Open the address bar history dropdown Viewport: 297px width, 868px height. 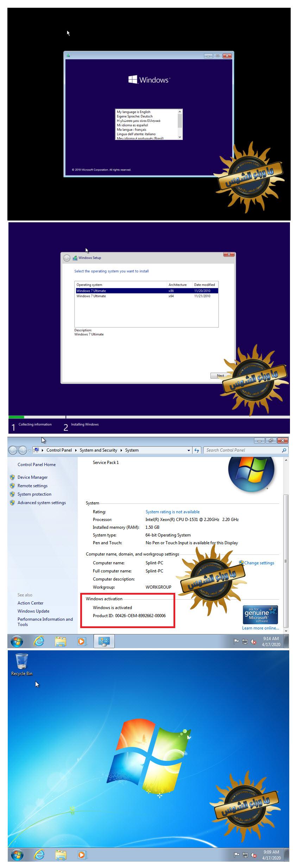(x=189, y=450)
